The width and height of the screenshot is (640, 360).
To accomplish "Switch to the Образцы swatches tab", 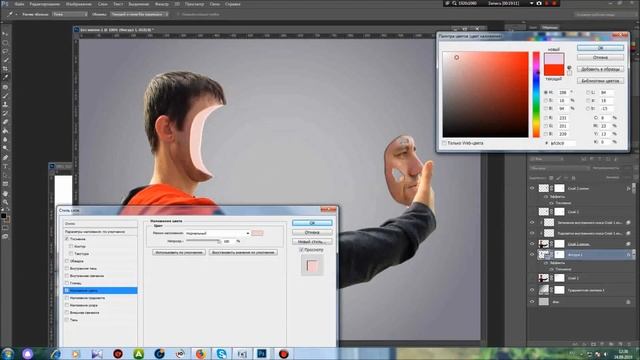I will 549,27.
